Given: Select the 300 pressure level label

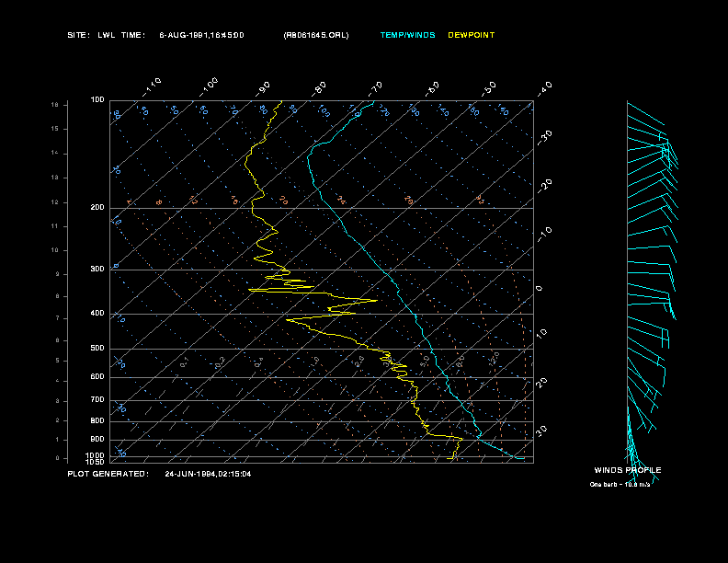Looking at the screenshot, I should coord(97,270).
